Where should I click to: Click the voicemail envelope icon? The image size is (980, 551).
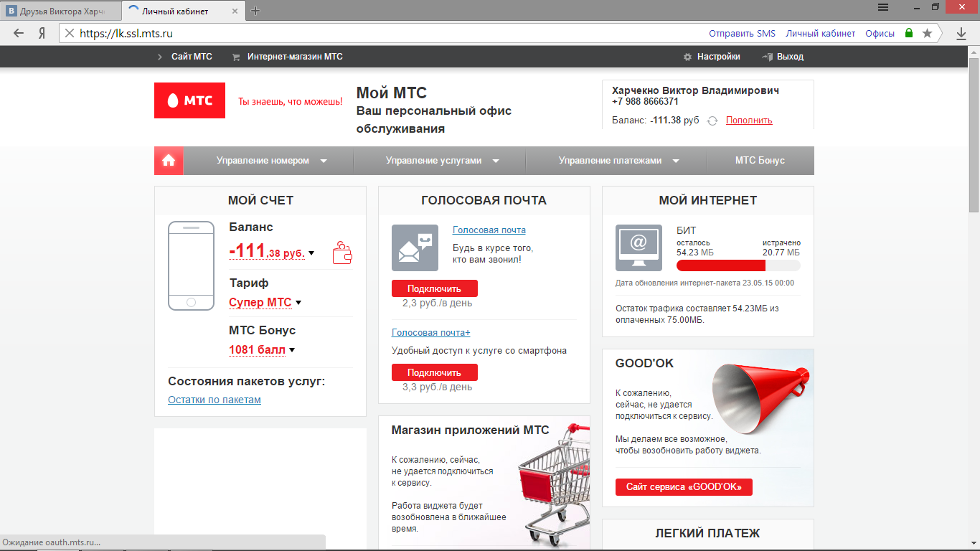(x=415, y=248)
